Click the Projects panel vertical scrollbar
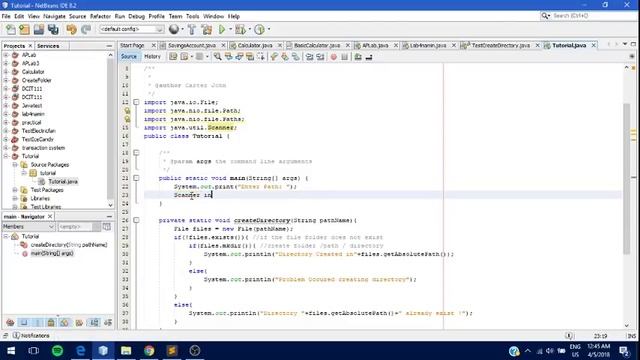 point(110,130)
